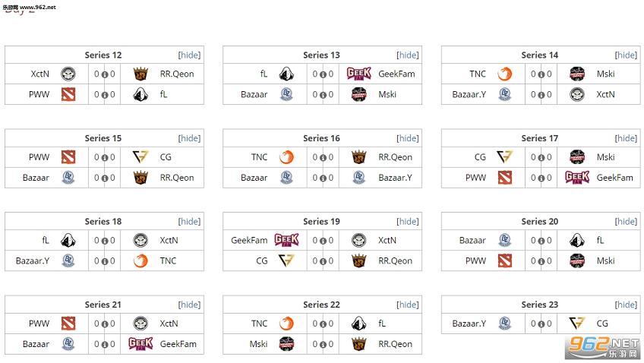Screen dimensions: 644x363
Task: Click the CG logo in Series 15
Action: [x=140, y=157]
